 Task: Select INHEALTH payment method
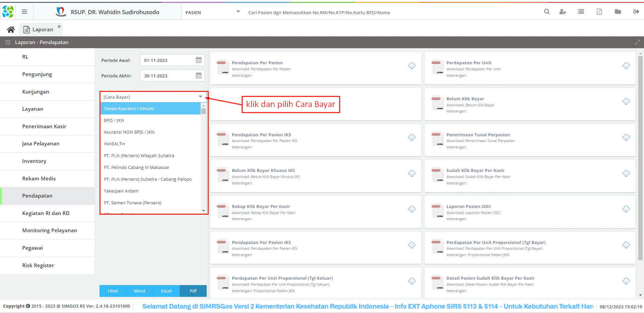pos(150,144)
